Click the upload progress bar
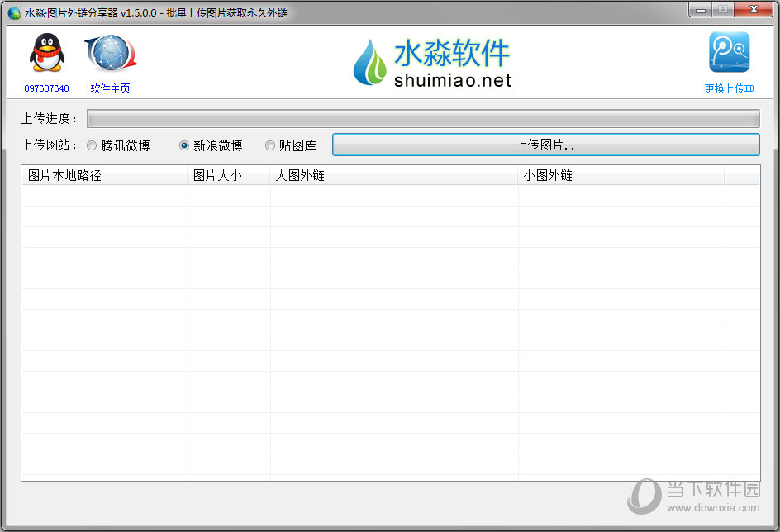780x532 pixels. 423,119
